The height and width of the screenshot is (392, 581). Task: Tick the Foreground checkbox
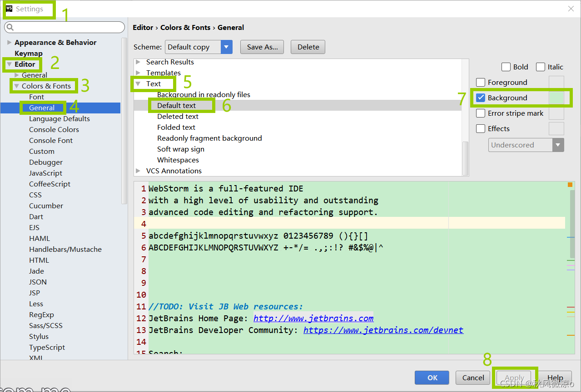pos(481,83)
